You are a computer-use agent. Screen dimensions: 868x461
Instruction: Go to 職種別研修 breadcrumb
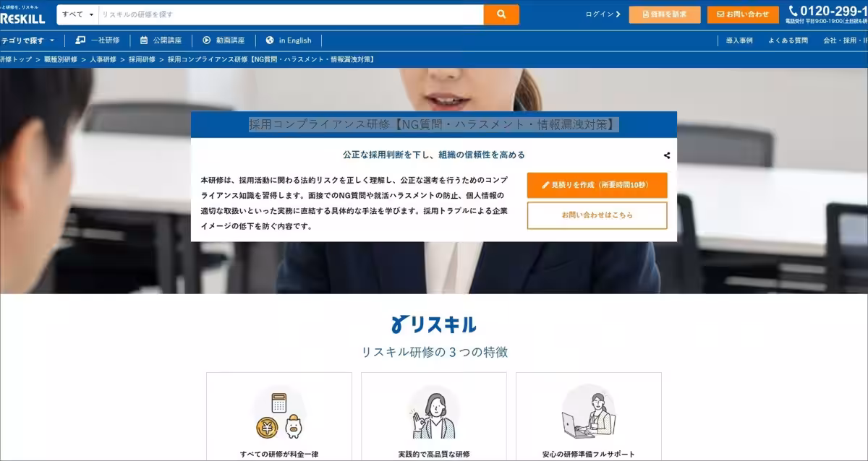tap(61, 59)
